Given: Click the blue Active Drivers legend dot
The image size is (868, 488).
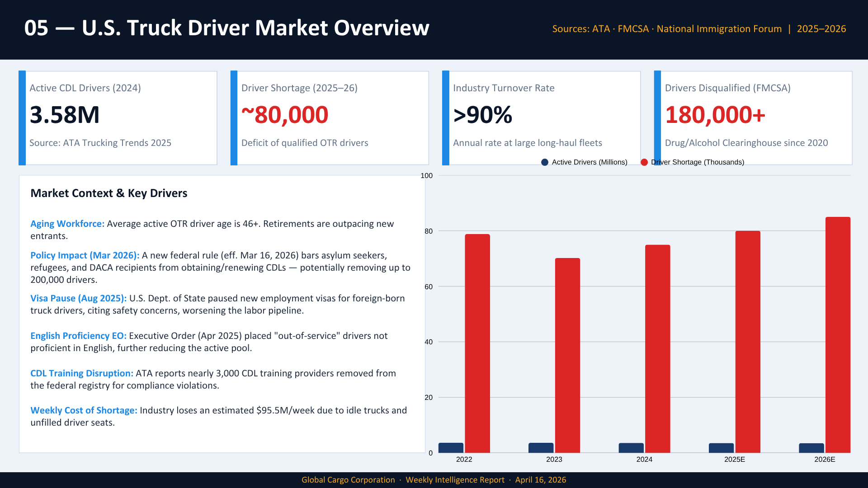Looking at the screenshot, I should [x=545, y=162].
